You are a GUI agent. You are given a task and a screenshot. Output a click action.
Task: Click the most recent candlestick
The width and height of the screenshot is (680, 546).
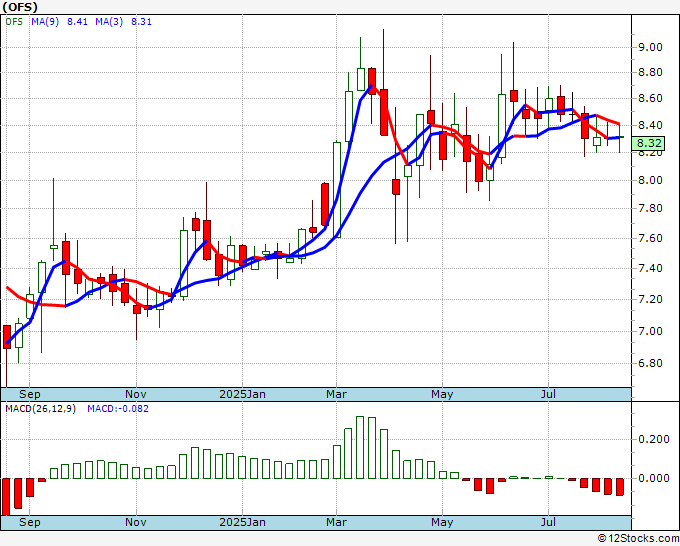click(x=619, y=137)
